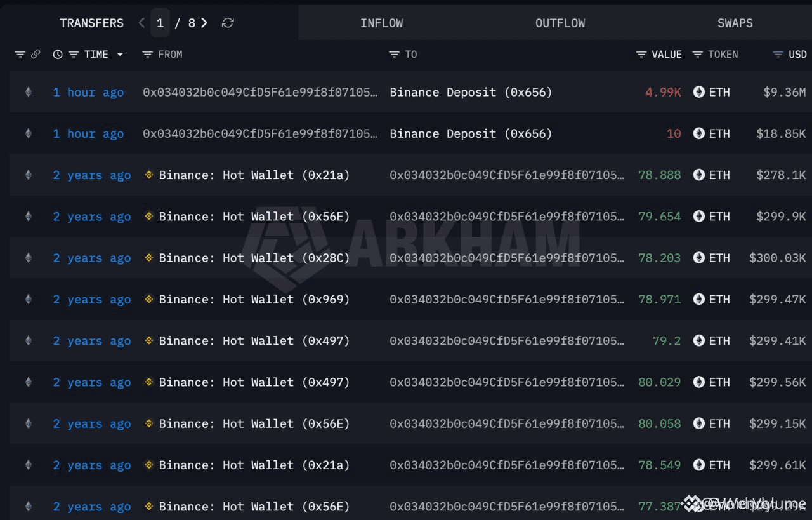
Task: Switch to the OUTFLOW tab
Action: pyautogui.click(x=560, y=23)
